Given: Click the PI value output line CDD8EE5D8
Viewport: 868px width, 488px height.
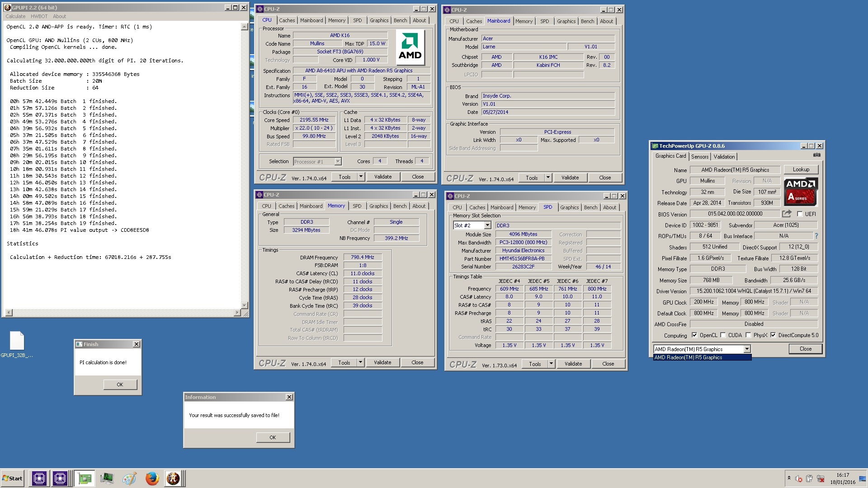Looking at the screenshot, I should click(x=79, y=230).
